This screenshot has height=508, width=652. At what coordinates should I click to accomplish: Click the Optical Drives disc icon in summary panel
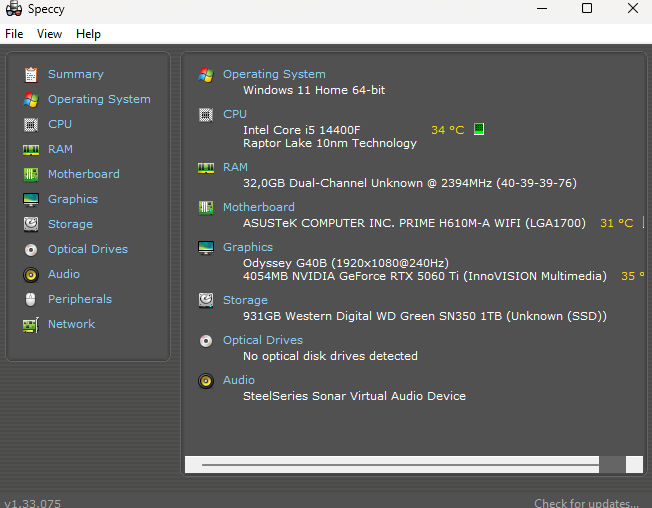point(206,341)
